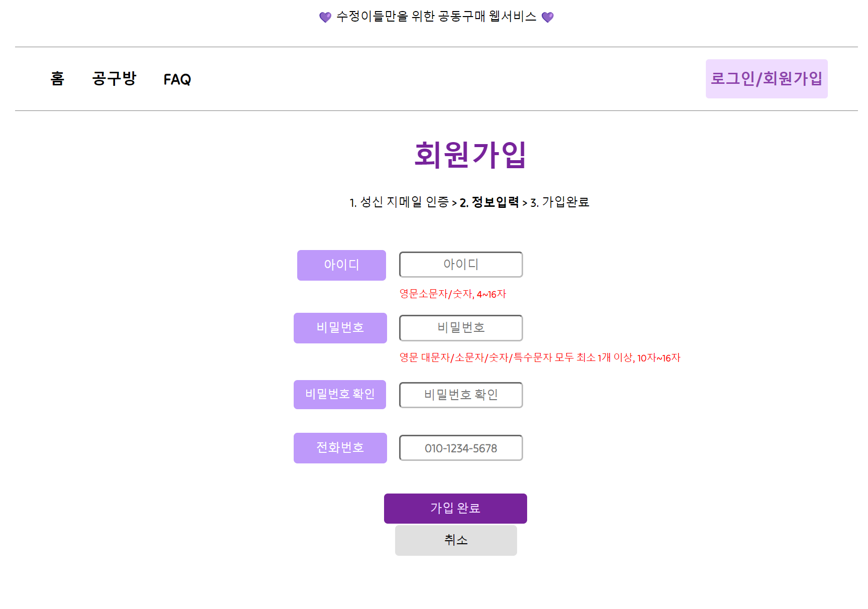Cancel signup with the 취소 button
This screenshot has height=609, width=868.
[x=455, y=540]
